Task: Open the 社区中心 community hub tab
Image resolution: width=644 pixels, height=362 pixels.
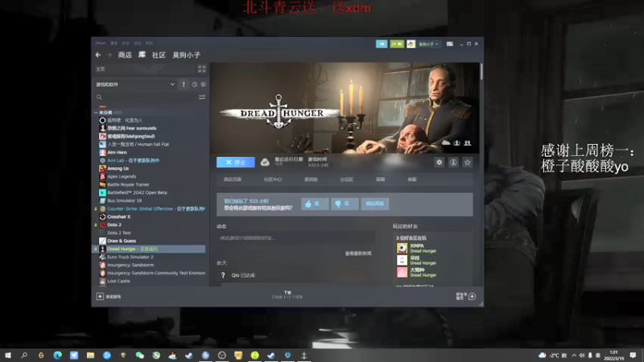Action: (273, 179)
